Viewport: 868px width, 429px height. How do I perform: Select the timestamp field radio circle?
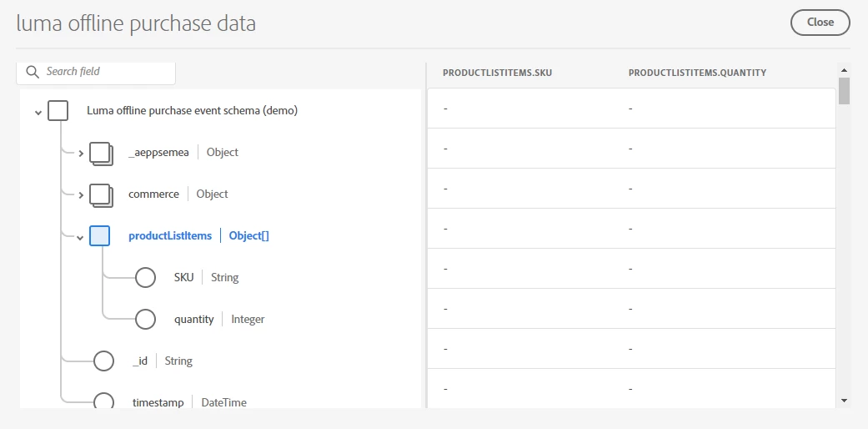pyautogui.click(x=103, y=402)
